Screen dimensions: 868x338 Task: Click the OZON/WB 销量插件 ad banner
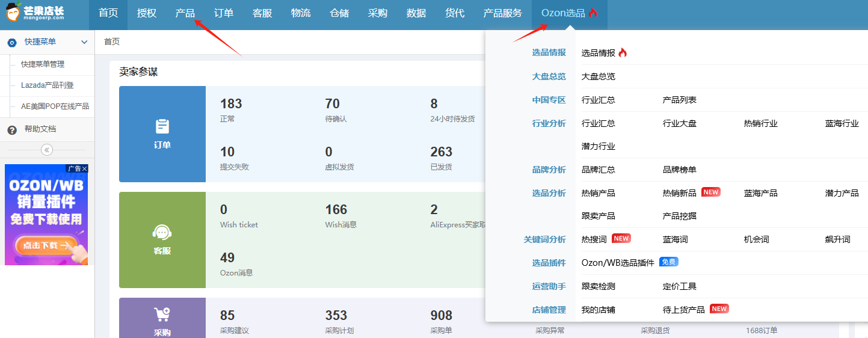tap(46, 215)
